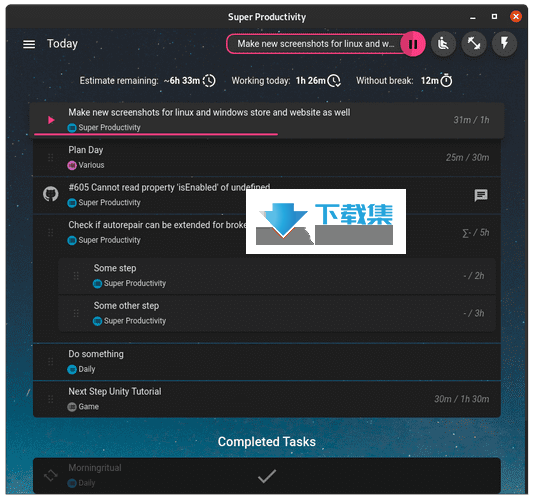Select the Next Step Unity Tutorial title
The height and width of the screenshot is (500, 534).
click(115, 391)
